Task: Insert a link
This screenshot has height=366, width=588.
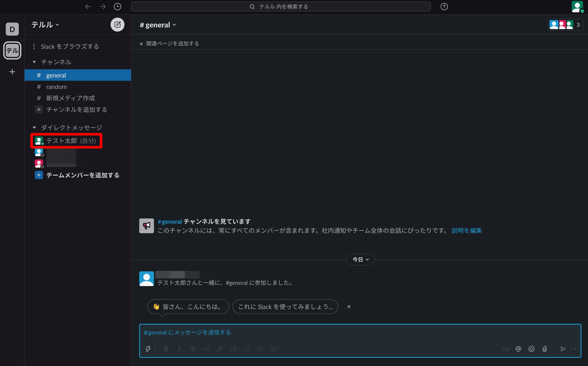Action: pyautogui.click(x=220, y=349)
